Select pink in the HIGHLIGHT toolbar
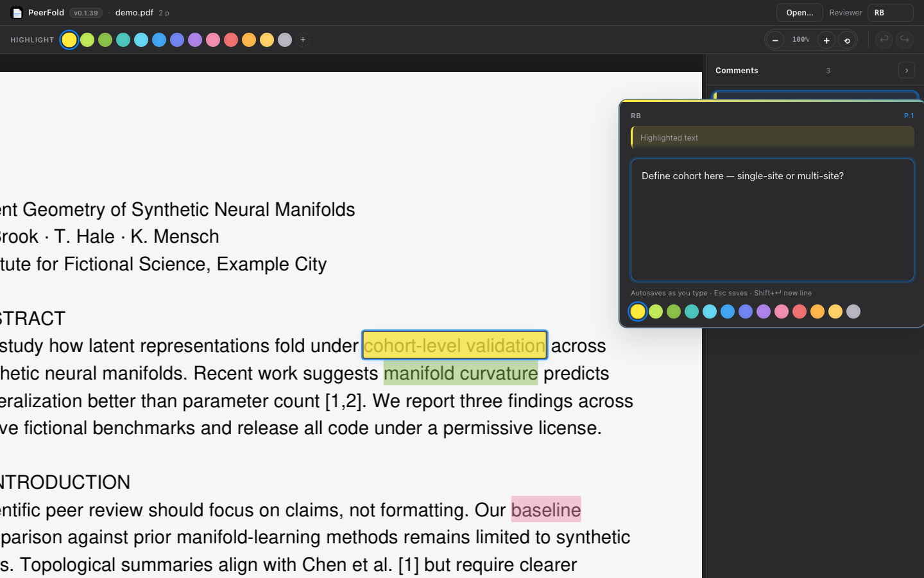 [x=213, y=40]
